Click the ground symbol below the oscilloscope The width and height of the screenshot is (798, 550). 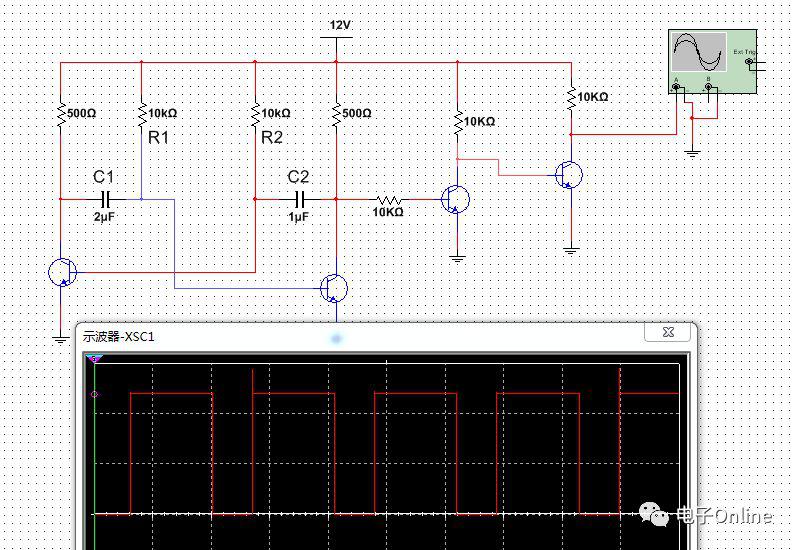pyautogui.click(x=692, y=151)
